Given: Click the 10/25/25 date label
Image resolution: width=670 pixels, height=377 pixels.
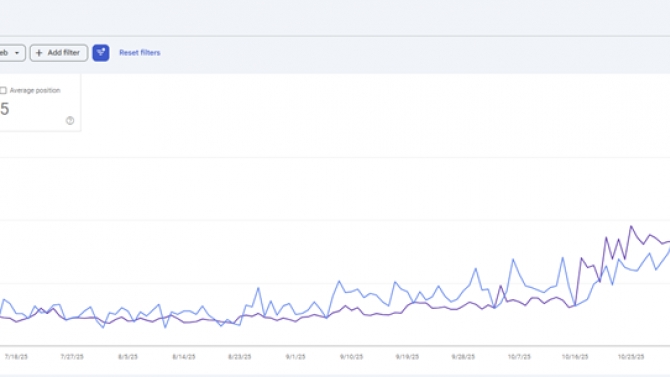Looking at the screenshot, I should [631, 356].
